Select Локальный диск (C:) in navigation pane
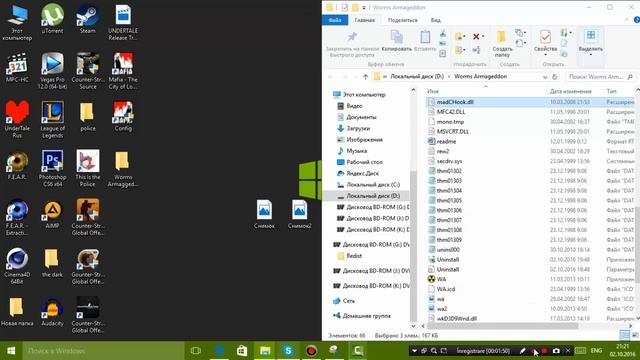 click(x=373, y=184)
